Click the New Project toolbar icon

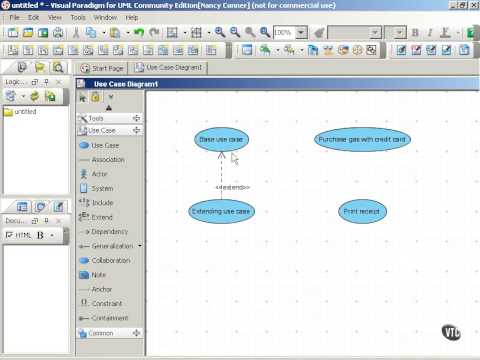click(x=13, y=33)
